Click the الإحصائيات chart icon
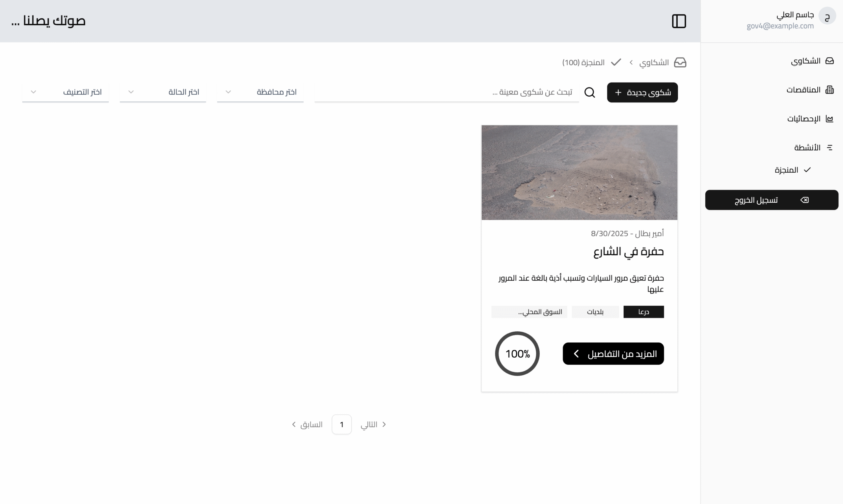 [829, 118]
